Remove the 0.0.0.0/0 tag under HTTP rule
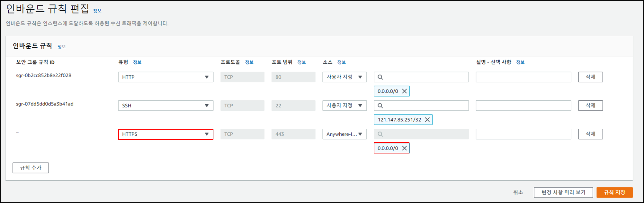The image size is (644, 203). (404, 91)
